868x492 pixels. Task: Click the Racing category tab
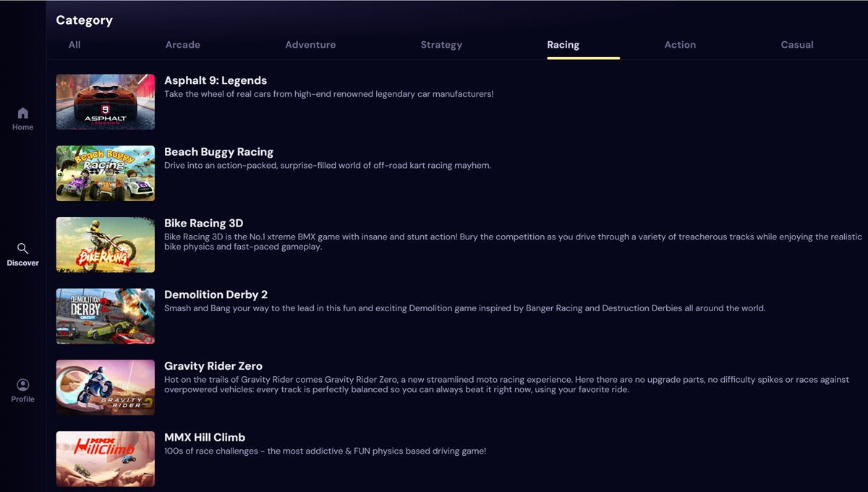coord(563,45)
